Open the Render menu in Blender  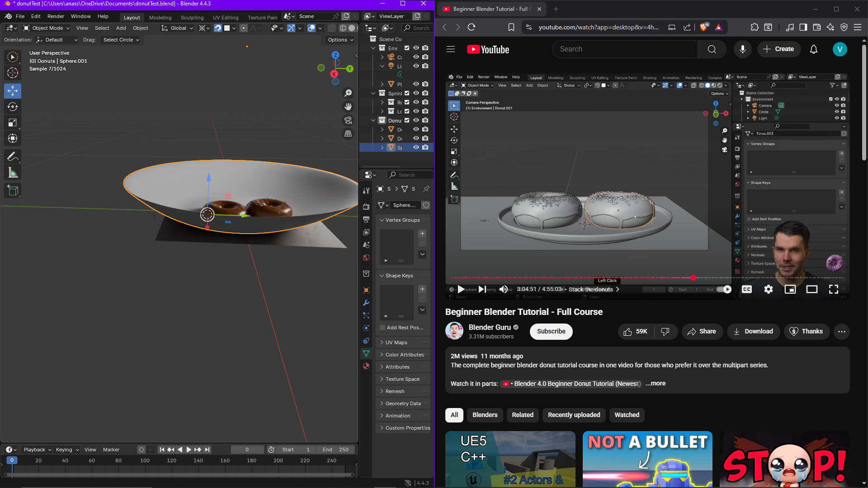click(56, 16)
